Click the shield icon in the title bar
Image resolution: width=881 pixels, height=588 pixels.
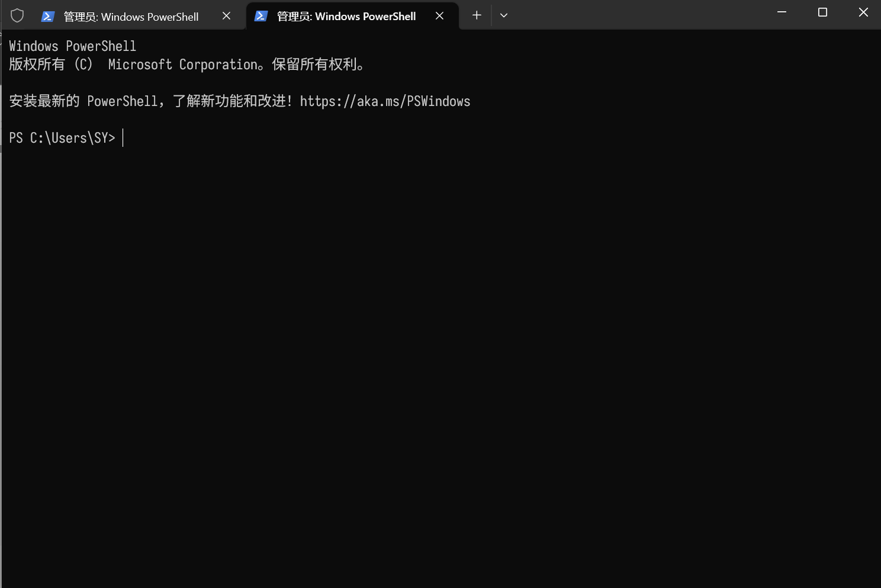coord(17,15)
